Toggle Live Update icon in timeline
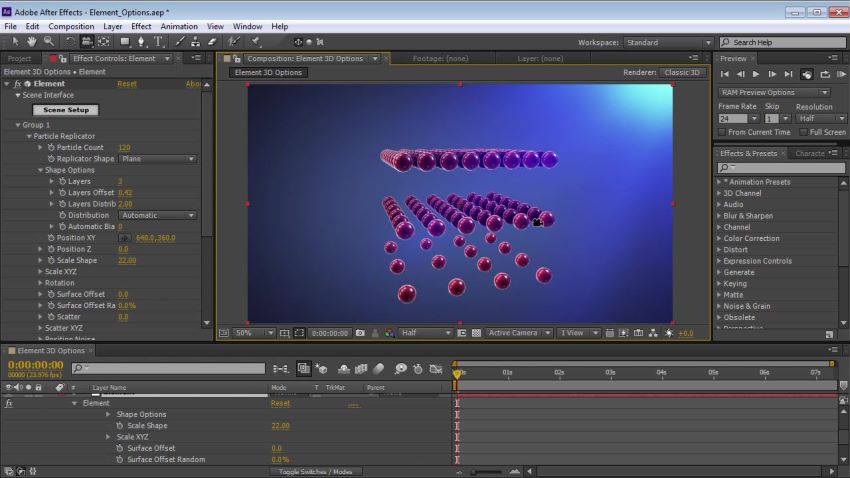Image resolution: width=850 pixels, height=478 pixels. (304, 369)
